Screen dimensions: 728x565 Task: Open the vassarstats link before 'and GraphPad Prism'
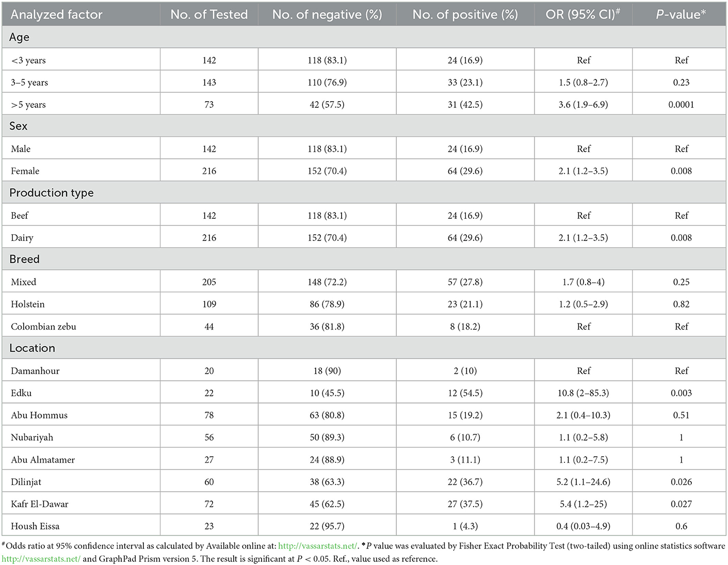tap(41, 559)
